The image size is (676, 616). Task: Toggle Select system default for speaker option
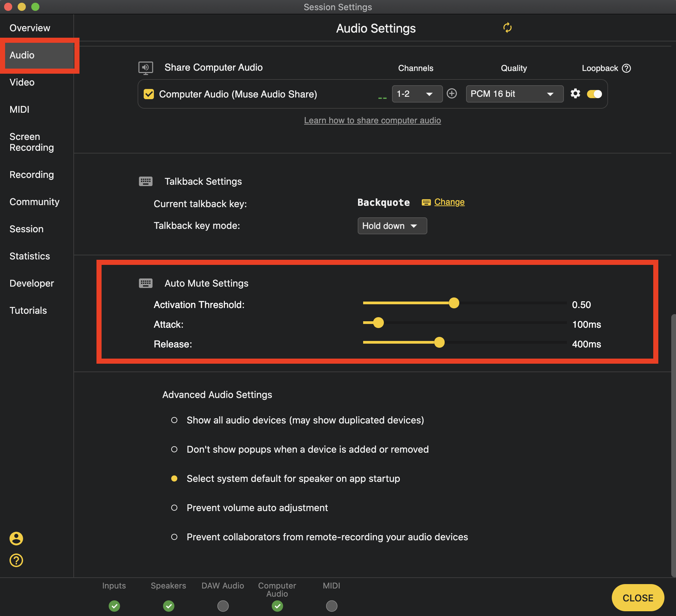click(x=174, y=478)
